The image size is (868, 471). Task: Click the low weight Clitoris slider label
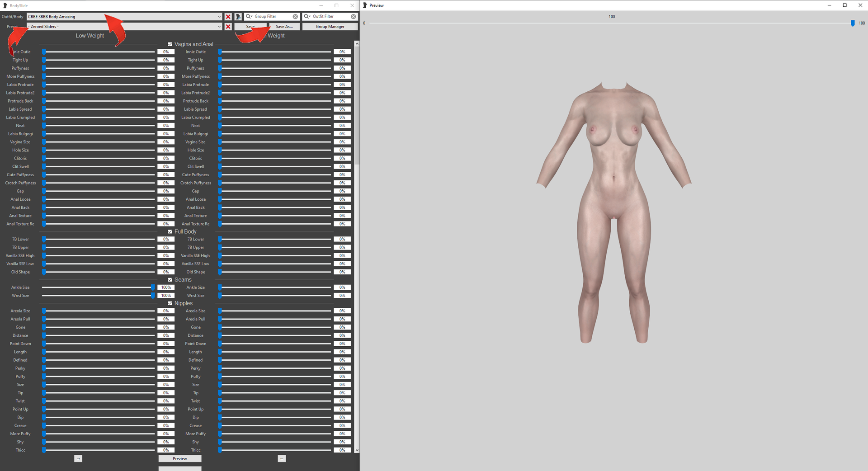click(20, 159)
